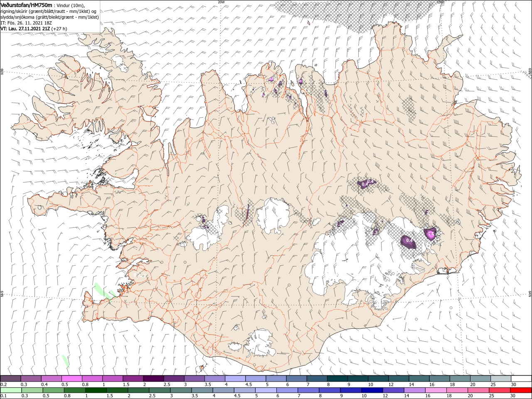Pick the white snow swatch after 30
The width and height of the screenshot is (532, 399).
click(x=522, y=379)
